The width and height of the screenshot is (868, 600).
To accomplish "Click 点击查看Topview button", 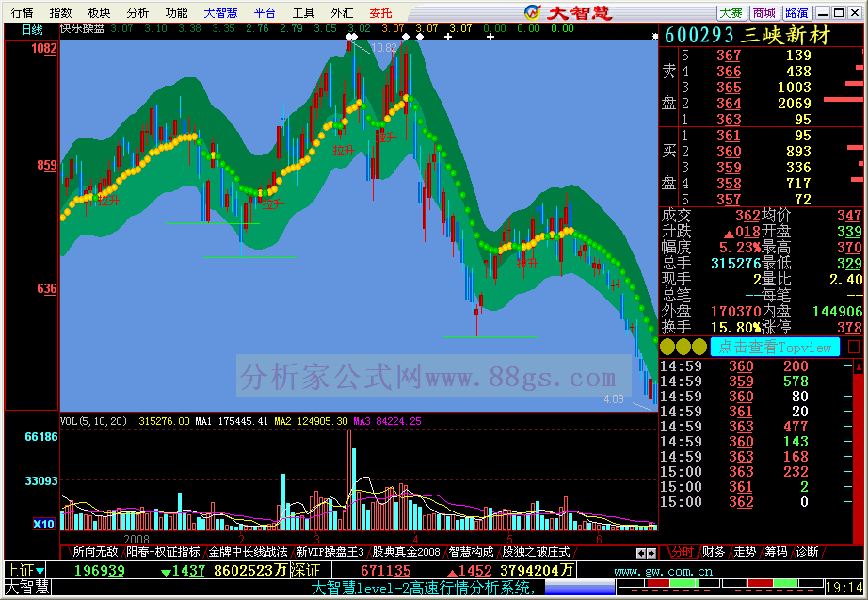I will pos(775,348).
